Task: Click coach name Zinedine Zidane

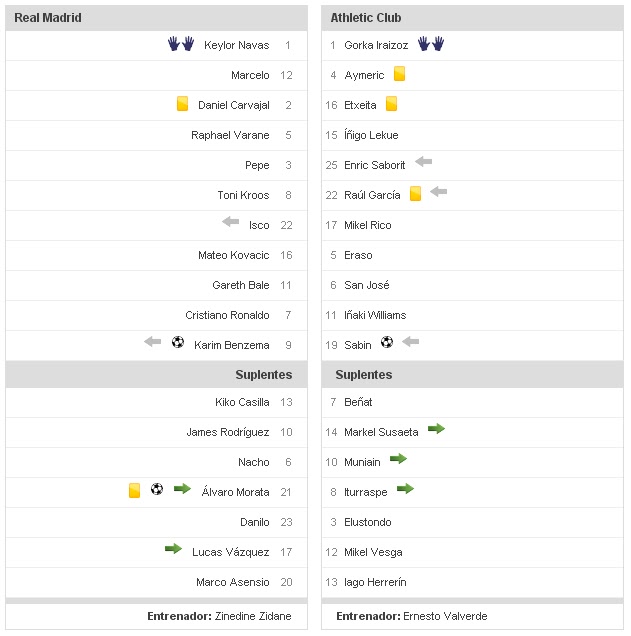Action: coord(253,616)
